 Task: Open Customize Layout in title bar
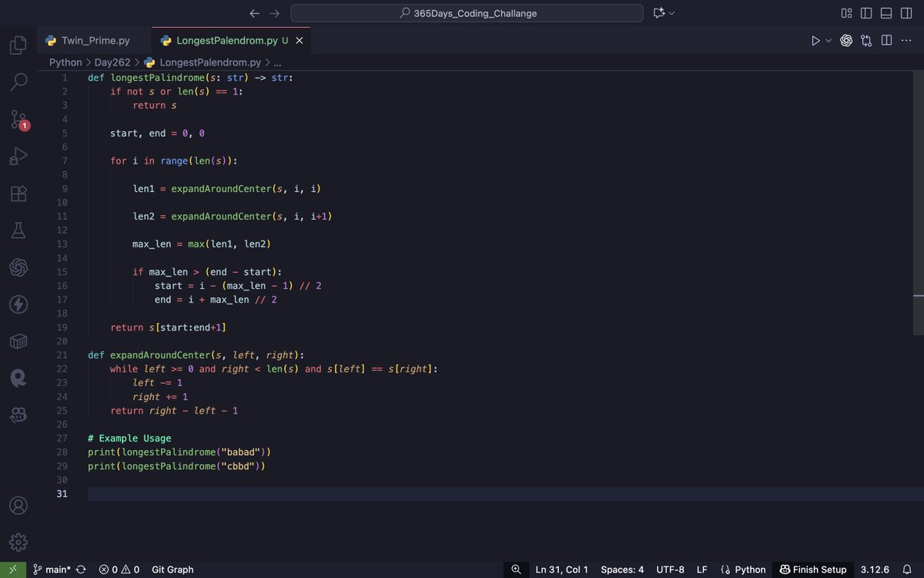pos(846,13)
